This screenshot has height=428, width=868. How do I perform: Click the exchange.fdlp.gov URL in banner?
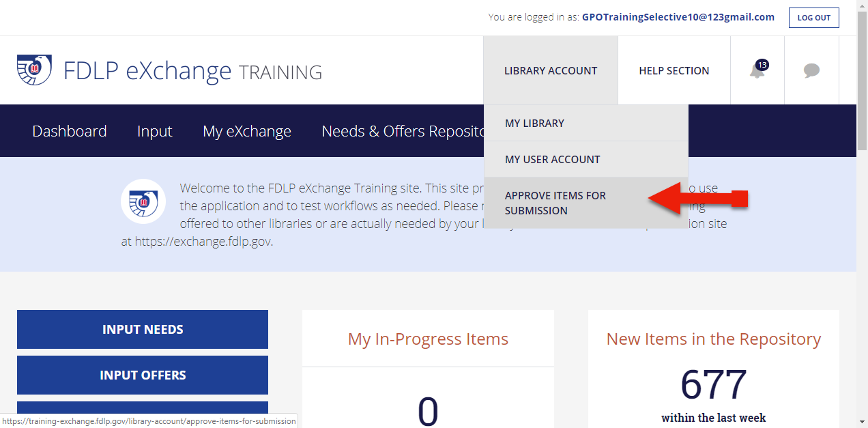203,241
